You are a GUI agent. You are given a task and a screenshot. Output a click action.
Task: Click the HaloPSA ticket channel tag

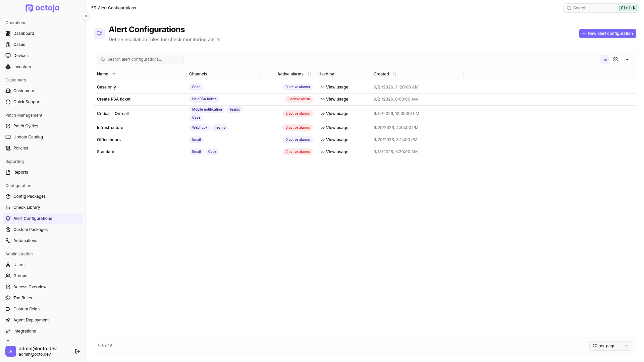point(204,99)
